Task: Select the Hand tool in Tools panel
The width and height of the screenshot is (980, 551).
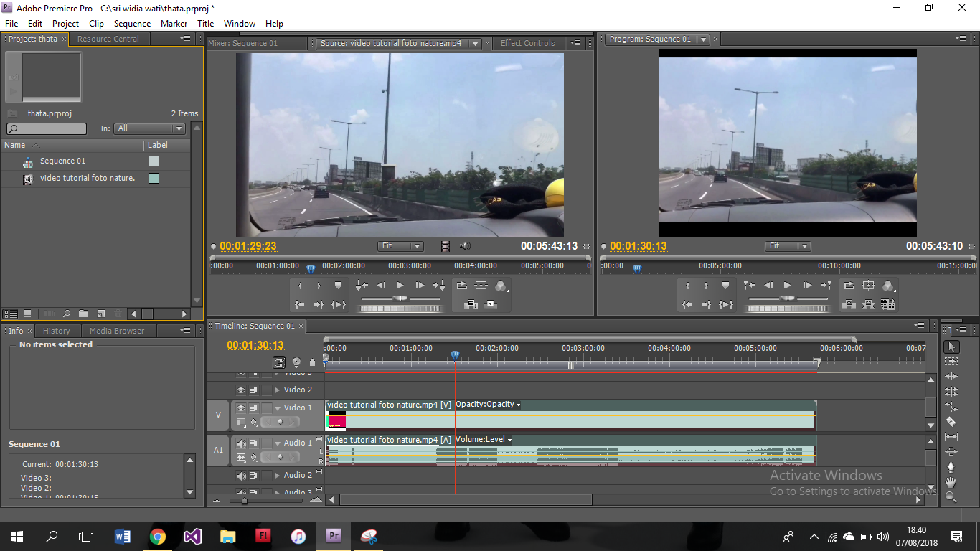Action: [951, 481]
